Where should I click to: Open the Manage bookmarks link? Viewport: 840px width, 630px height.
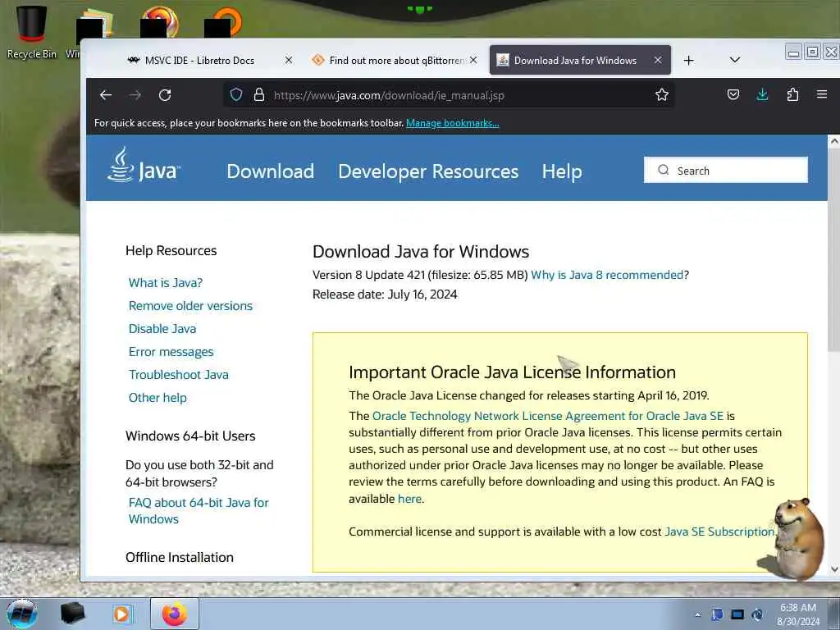pyautogui.click(x=452, y=123)
